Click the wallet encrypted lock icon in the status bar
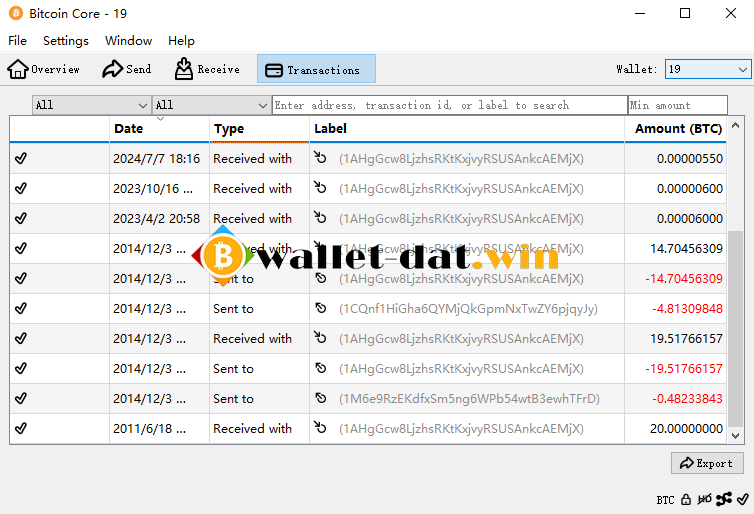Screen dimensions: 754x514 pos(686,500)
